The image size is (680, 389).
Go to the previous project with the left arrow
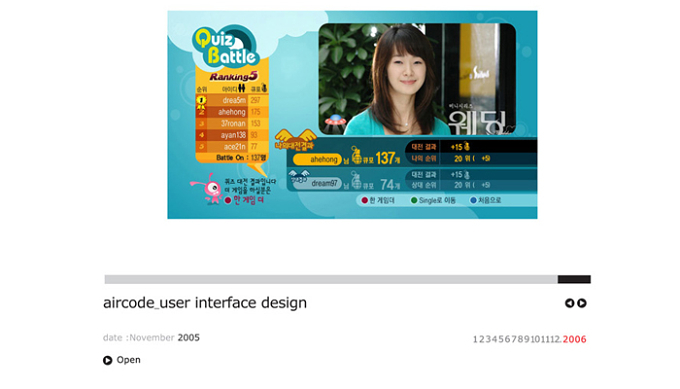tap(569, 303)
